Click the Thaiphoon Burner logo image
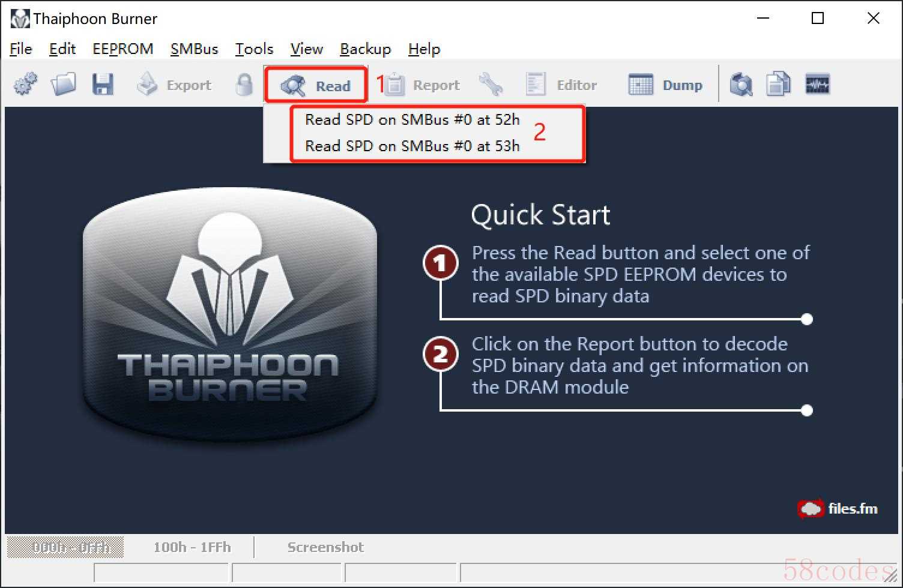Image resolution: width=903 pixels, height=588 pixels. click(230, 316)
